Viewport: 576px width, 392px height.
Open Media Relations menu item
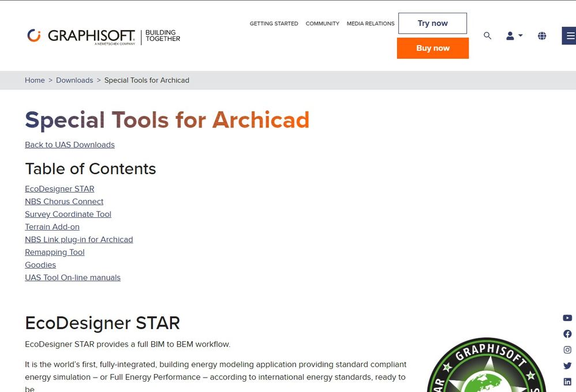tap(371, 24)
